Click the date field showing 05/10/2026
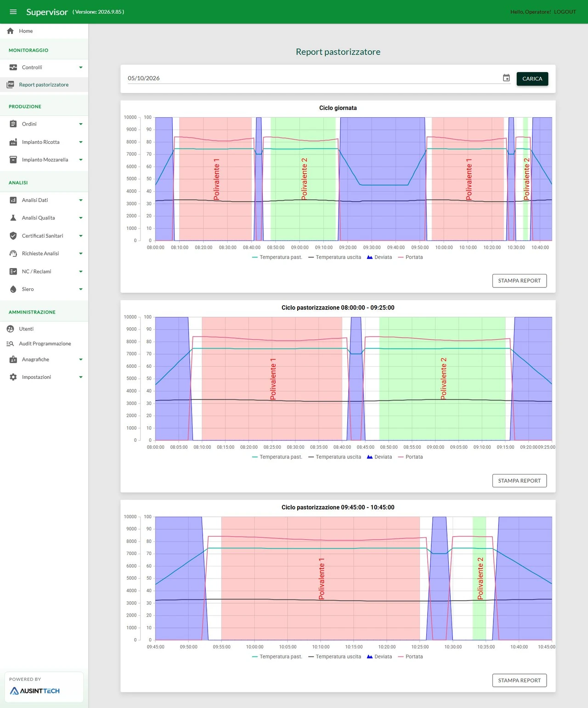Image resolution: width=588 pixels, height=708 pixels. (314, 78)
